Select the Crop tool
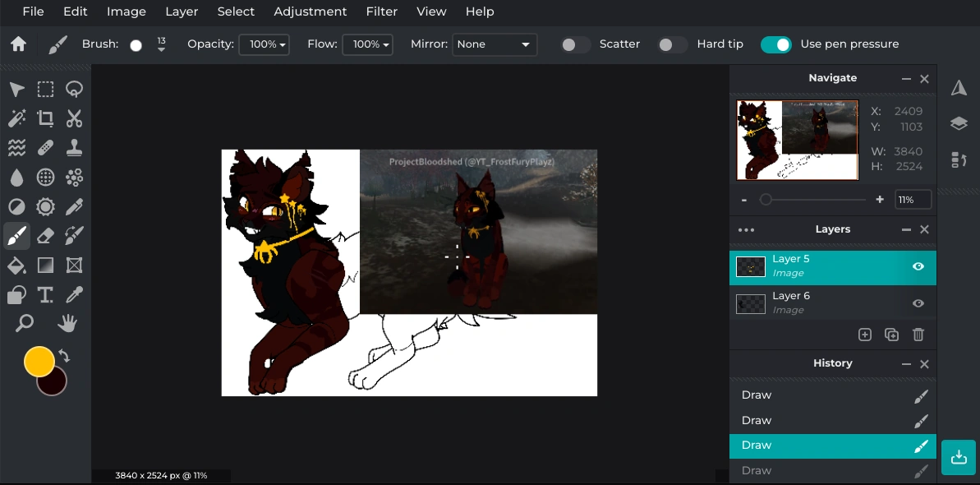The width and height of the screenshot is (980, 485). tap(45, 118)
